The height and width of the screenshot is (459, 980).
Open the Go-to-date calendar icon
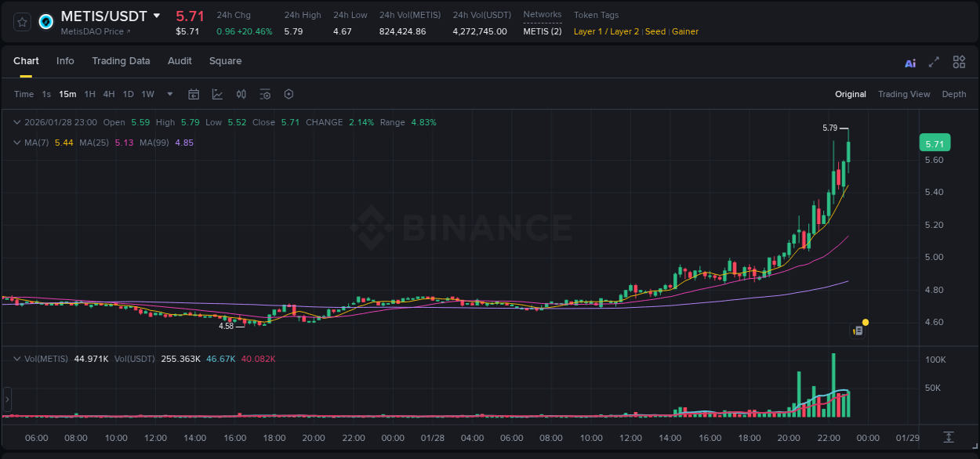pyautogui.click(x=194, y=94)
